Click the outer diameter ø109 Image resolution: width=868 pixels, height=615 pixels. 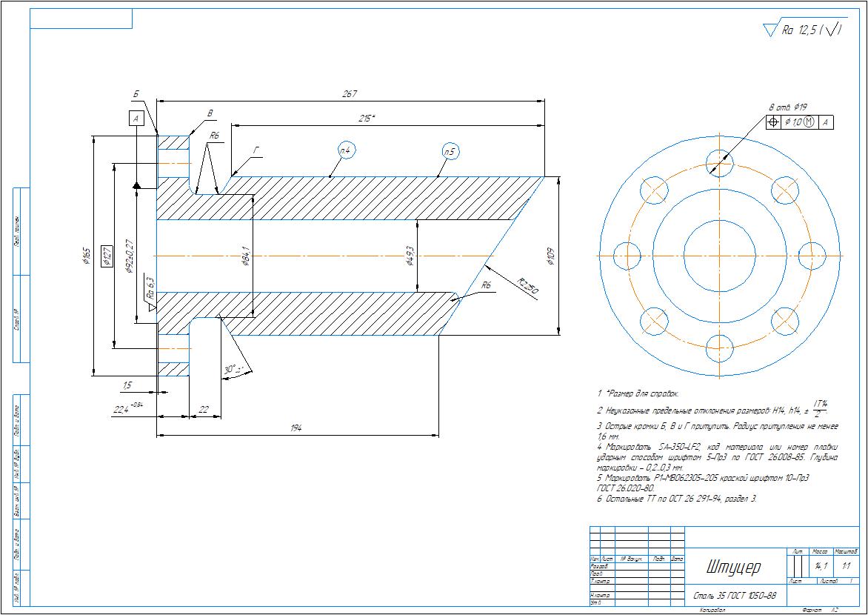click(x=551, y=256)
